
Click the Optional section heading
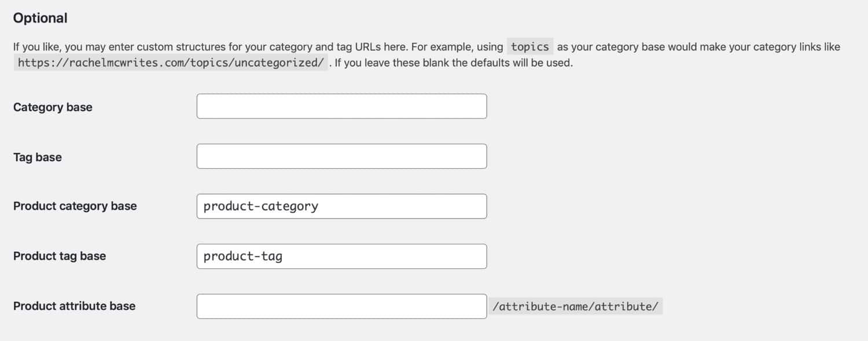40,17
